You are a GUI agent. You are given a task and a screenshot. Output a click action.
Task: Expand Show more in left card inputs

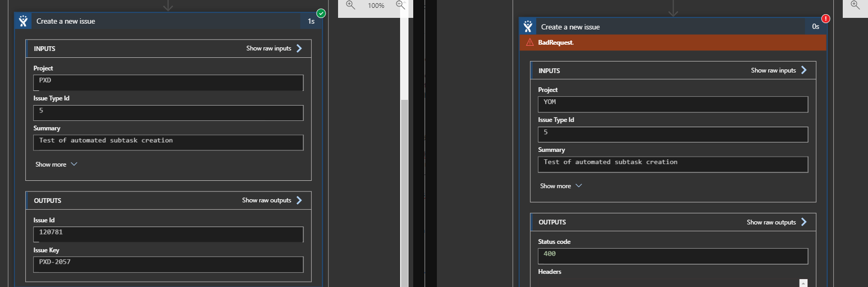pyautogui.click(x=56, y=165)
